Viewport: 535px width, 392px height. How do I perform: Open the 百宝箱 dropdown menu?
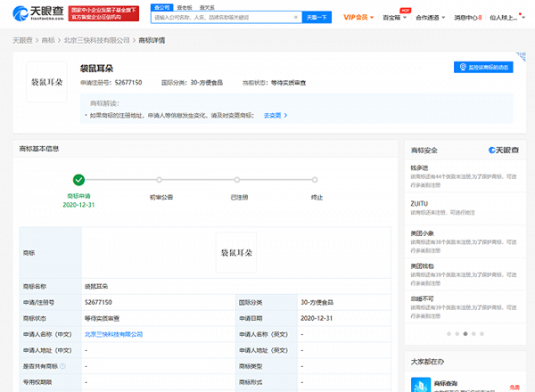(394, 18)
